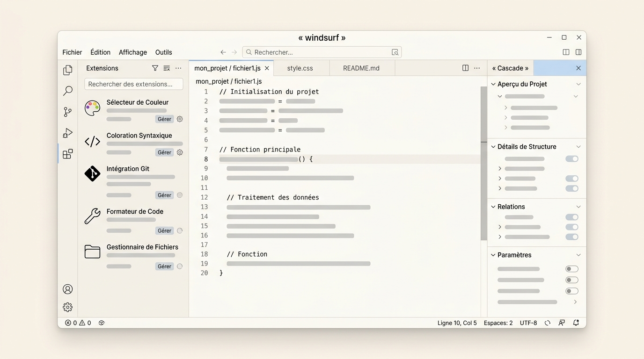Click Gérer for Formateur de Code

pyautogui.click(x=165, y=230)
